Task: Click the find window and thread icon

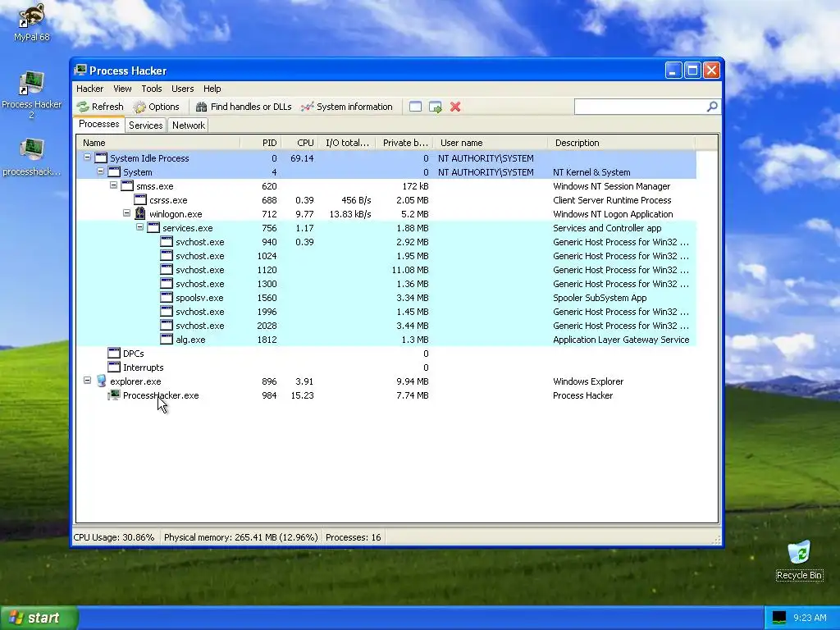Action: [435, 107]
